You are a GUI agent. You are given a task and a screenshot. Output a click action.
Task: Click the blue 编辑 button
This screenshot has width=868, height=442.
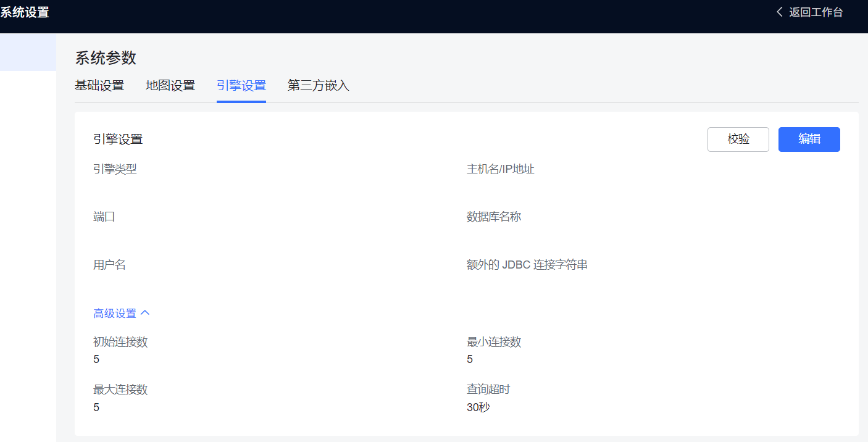click(809, 140)
